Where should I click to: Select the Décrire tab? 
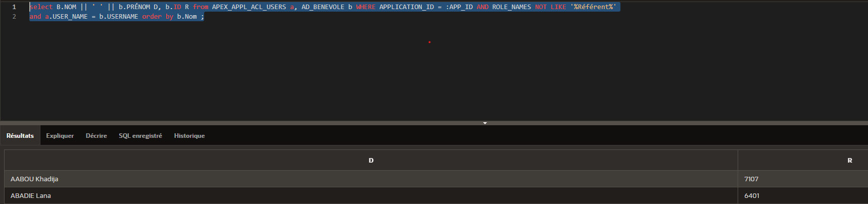[96, 136]
